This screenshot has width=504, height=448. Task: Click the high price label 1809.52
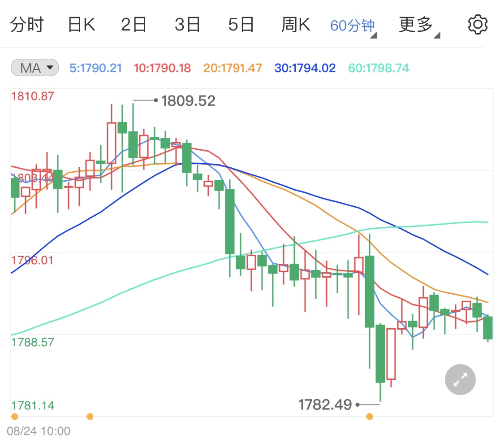[188, 101]
